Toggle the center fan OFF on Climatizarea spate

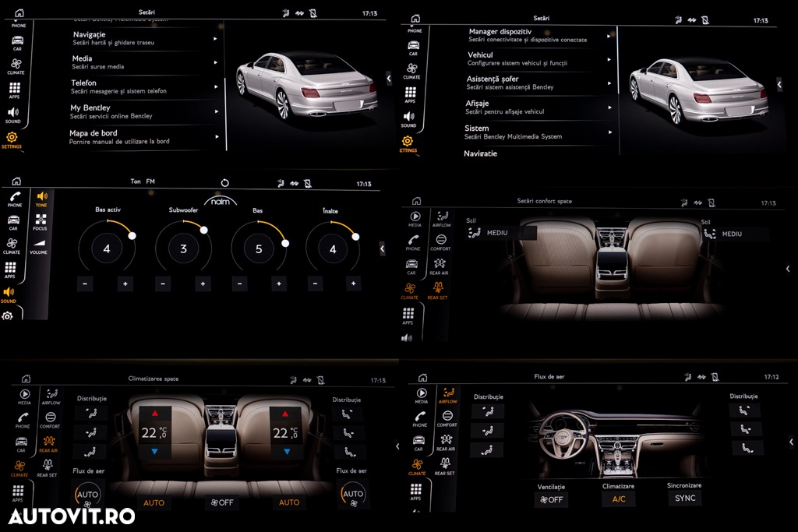(222, 502)
